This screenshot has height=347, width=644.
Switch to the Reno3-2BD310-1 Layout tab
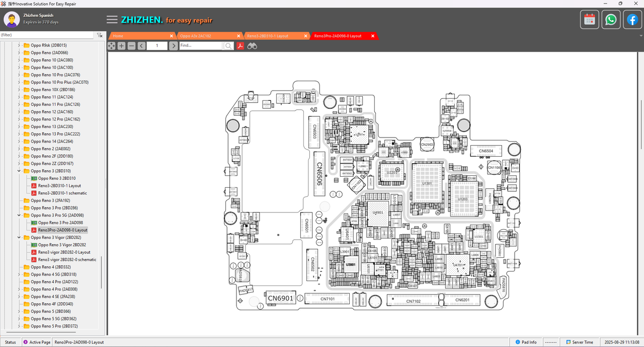pyautogui.click(x=268, y=36)
